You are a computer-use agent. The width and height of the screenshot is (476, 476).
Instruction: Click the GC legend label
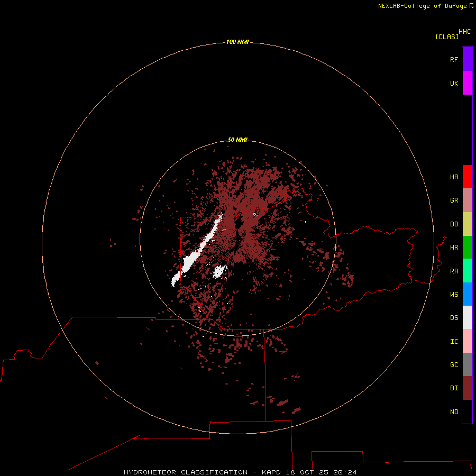454,365
